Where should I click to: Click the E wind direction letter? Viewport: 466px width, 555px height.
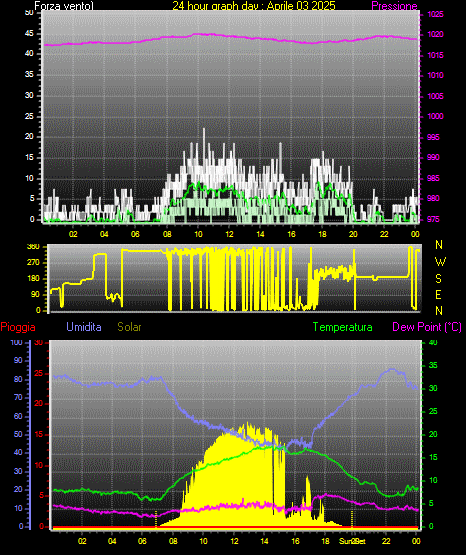pos(438,294)
